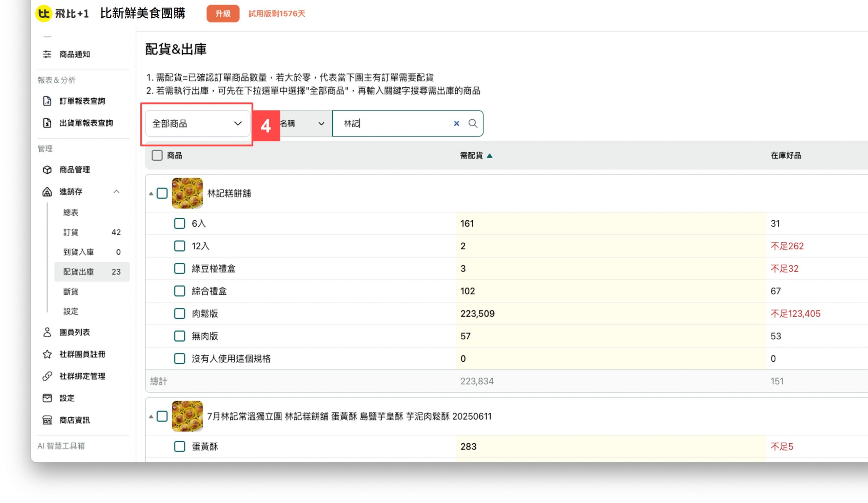This screenshot has height=503, width=868.
Task: Click the 林記糕餅舖 product thumbnail
Action: pyautogui.click(x=188, y=193)
